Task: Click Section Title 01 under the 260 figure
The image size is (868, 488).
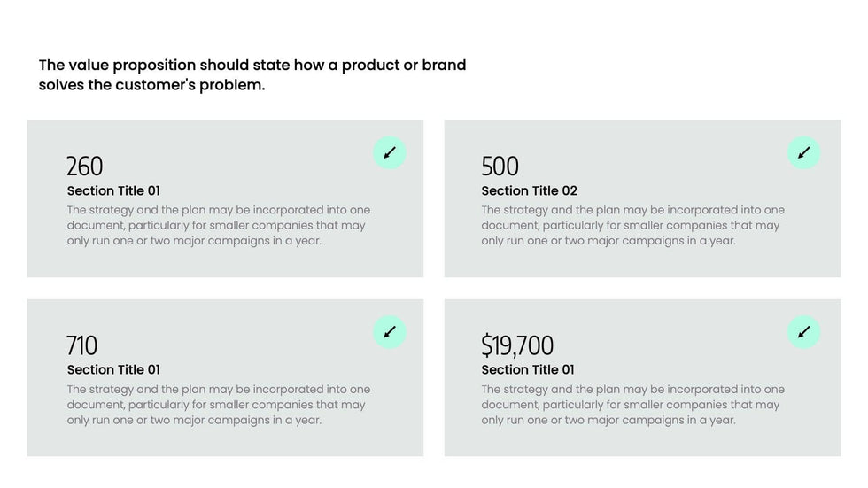Action: click(x=113, y=190)
